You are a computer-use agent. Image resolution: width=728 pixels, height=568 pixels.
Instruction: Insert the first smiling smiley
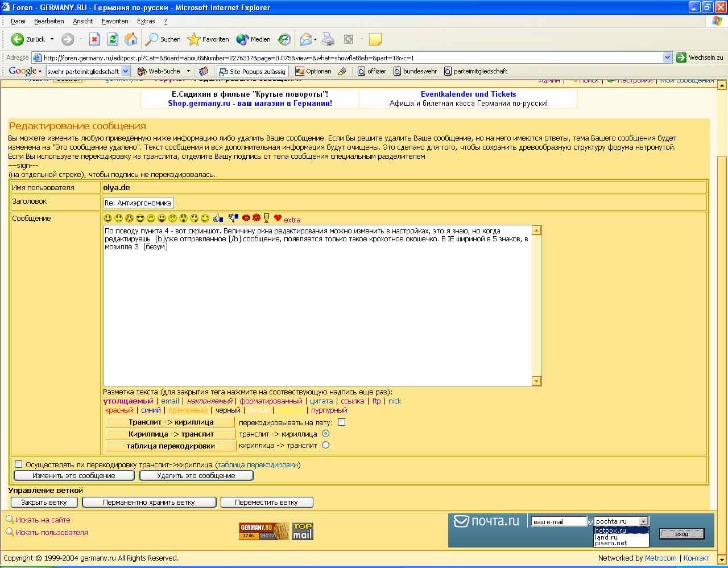point(108,218)
